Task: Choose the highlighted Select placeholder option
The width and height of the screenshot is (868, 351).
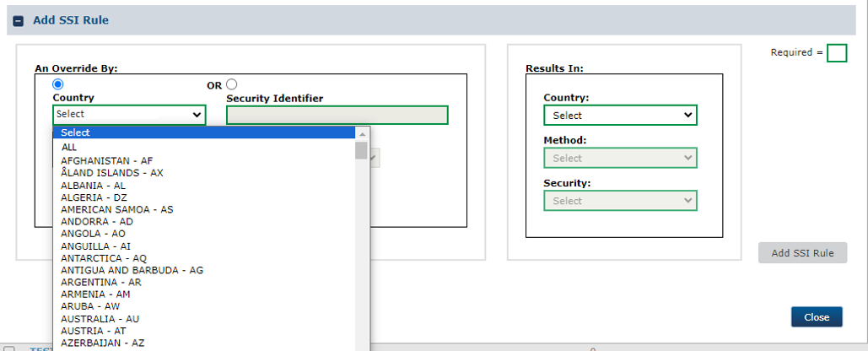Action: tap(76, 132)
